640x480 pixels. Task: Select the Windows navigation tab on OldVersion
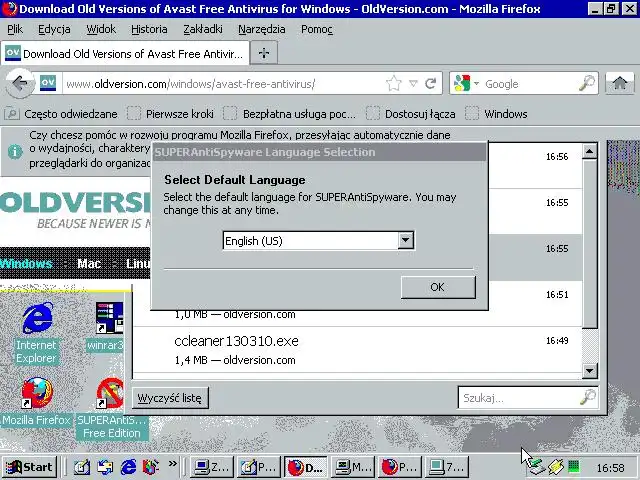27,264
